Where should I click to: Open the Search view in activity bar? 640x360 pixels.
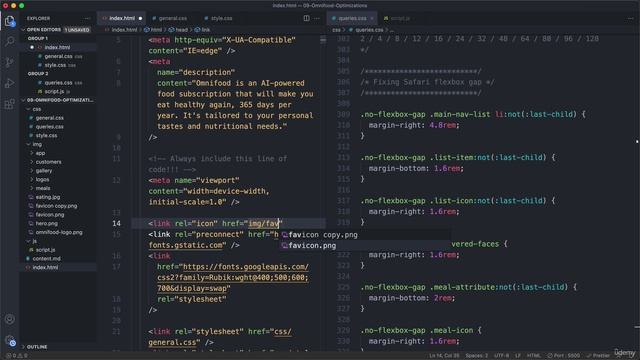(9, 41)
